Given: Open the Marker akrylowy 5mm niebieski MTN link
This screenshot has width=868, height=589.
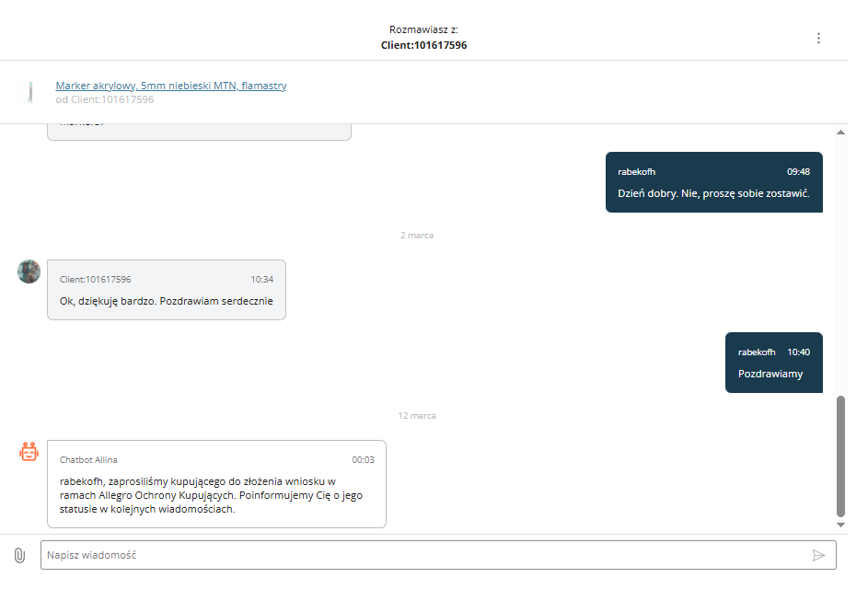Looking at the screenshot, I should 171,86.
